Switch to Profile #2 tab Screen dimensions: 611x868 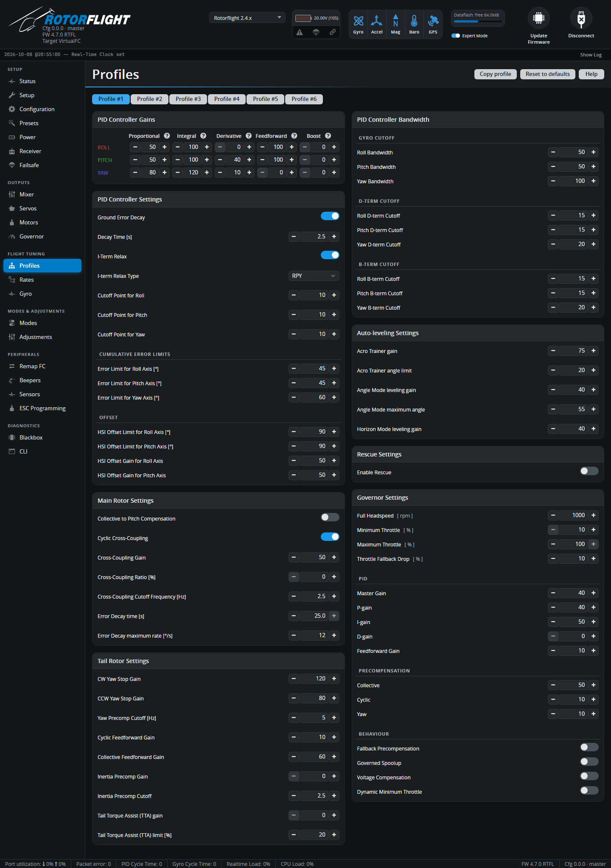point(150,99)
